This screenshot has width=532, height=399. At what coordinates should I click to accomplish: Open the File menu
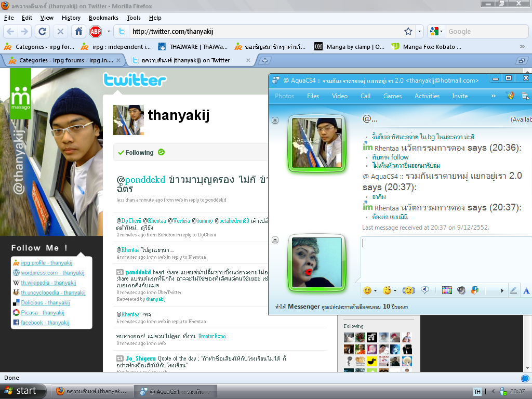coord(9,18)
